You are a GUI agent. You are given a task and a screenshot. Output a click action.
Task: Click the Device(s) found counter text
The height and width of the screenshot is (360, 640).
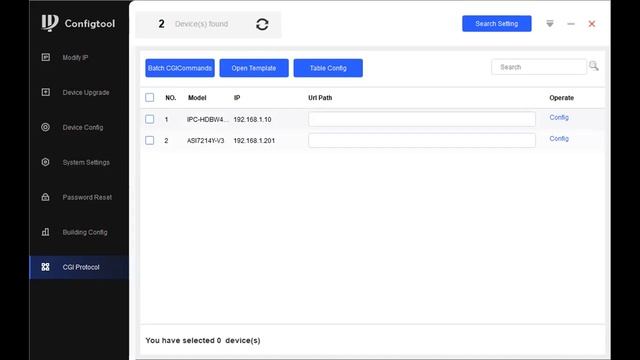pyautogui.click(x=201, y=24)
